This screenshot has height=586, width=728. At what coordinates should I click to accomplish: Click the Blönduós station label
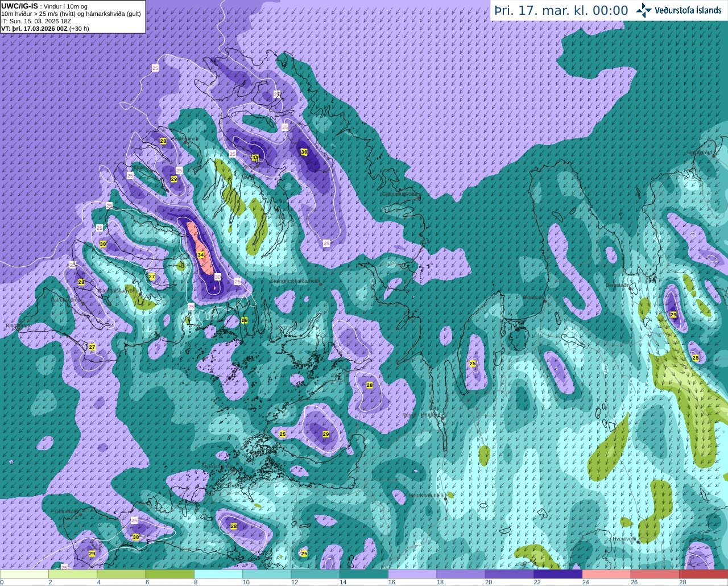click(534, 297)
